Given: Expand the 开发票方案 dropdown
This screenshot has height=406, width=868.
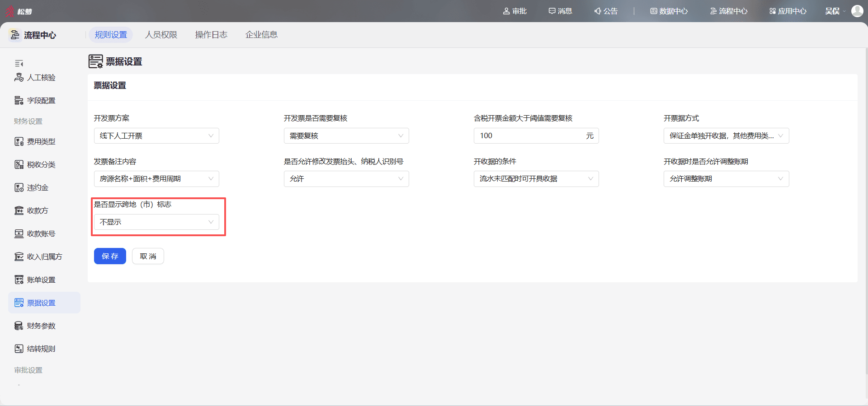Looking at the screenshot, I should coord(156,136).
